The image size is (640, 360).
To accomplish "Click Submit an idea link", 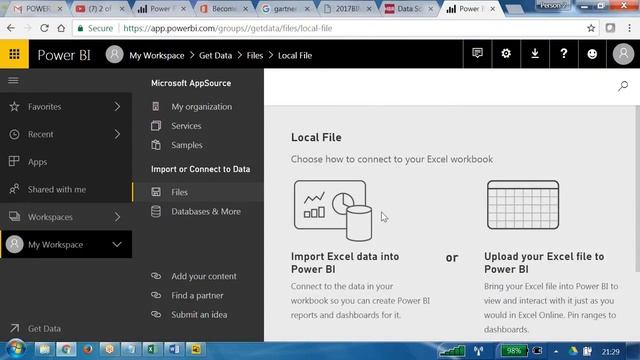I will pyautogui.click(x=199, y=315).
